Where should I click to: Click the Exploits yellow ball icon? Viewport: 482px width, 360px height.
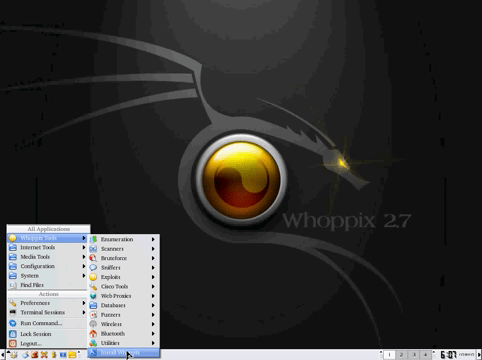[93, 277]
